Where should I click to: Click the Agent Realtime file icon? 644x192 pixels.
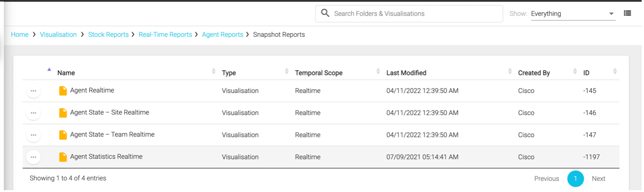63,91
